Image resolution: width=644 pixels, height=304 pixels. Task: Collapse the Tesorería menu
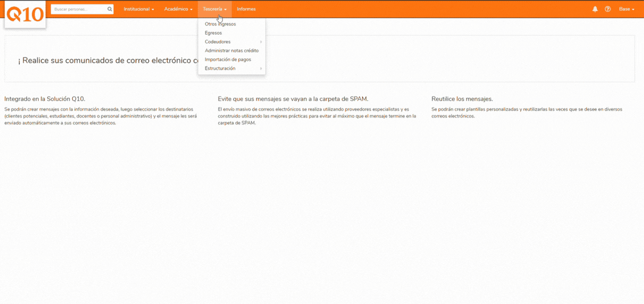tap(215, 9)
